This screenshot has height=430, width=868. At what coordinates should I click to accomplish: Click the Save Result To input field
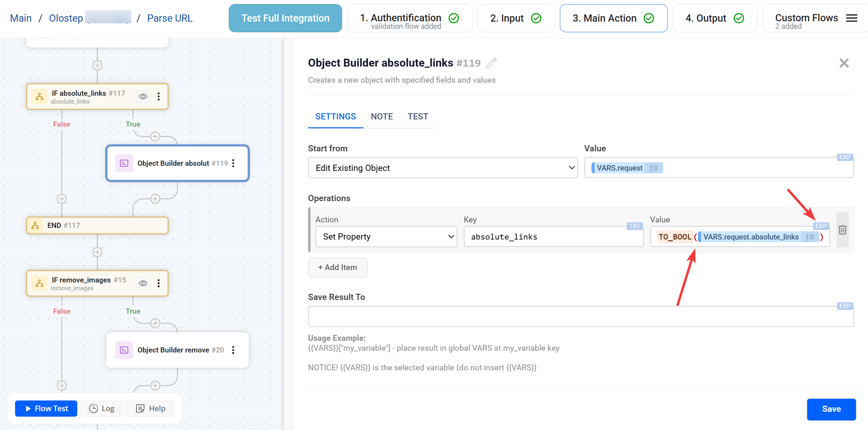[x=580, y=317]
